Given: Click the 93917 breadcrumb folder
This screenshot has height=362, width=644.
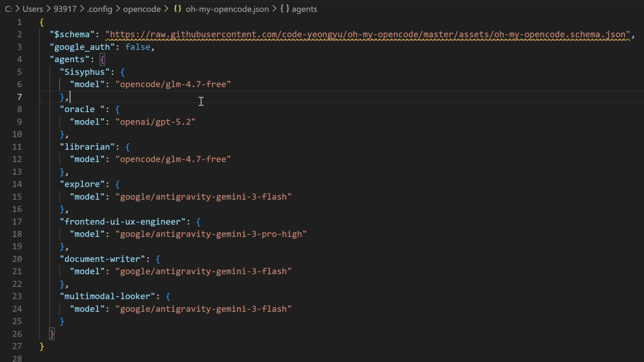Looking at the screenshot, I should [x=65, y=9].
